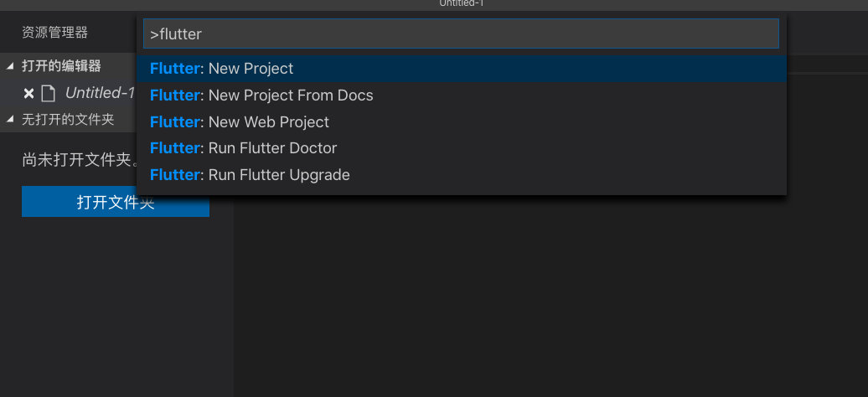Click empty sidebar space below 打开文件夹 button

pos(116,305)
